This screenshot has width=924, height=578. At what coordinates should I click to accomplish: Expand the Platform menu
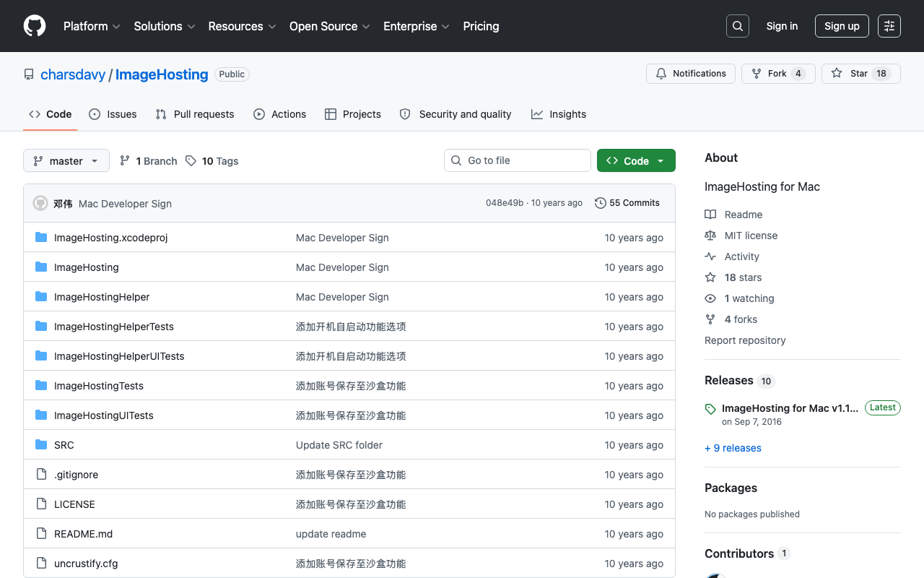92,26
